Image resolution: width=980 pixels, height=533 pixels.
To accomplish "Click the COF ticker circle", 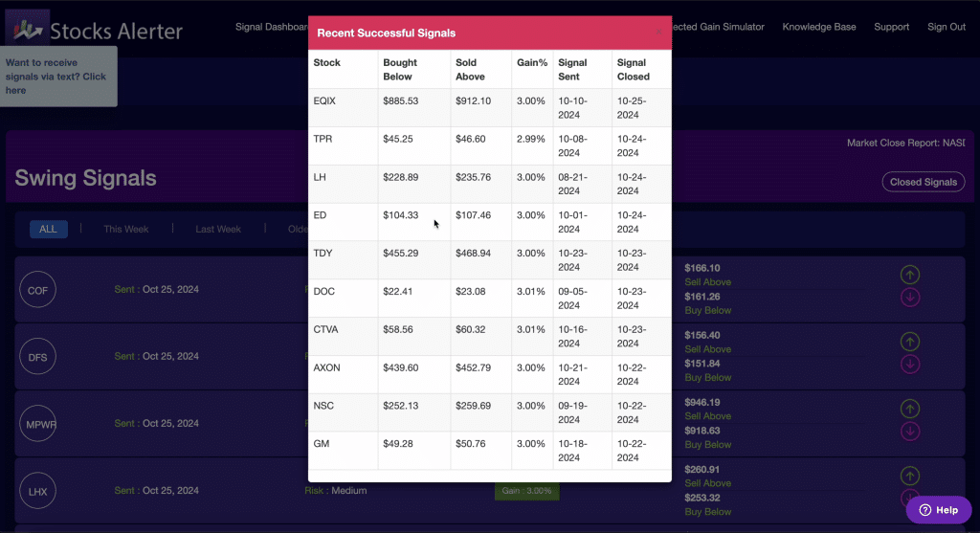I will point(37,289).
